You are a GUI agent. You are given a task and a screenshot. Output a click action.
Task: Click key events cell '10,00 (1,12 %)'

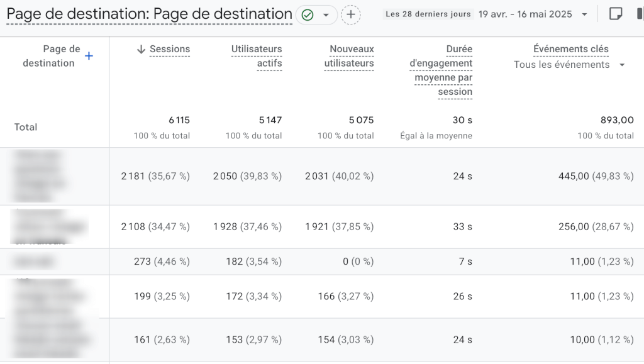point(602,340)
